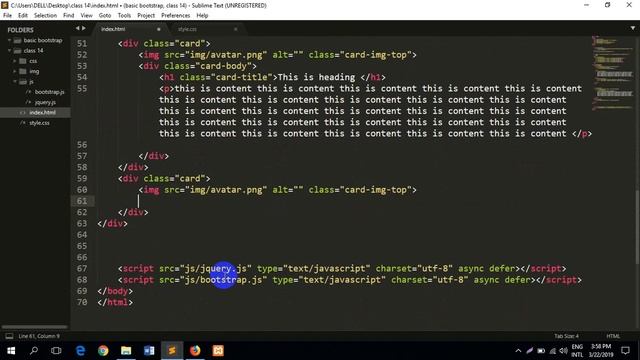Click the Sublime Text taskbar icon
640x360 pixels.
pos(172,351)
